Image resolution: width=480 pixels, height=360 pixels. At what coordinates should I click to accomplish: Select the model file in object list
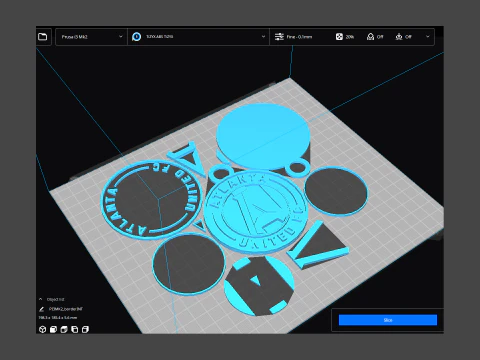point(65,309)
